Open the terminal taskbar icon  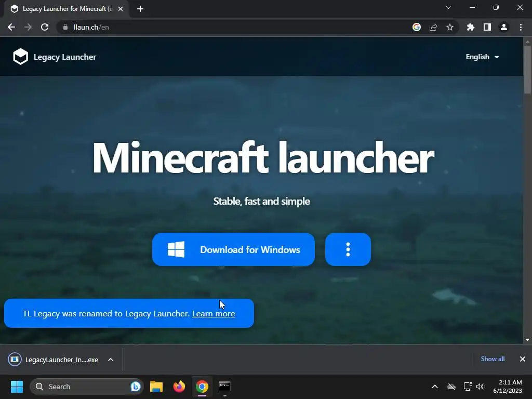point(224,387)
